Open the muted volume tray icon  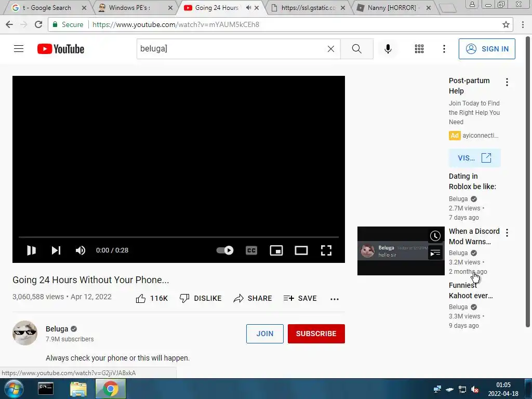pyautogui.click(x=475, y=390)
